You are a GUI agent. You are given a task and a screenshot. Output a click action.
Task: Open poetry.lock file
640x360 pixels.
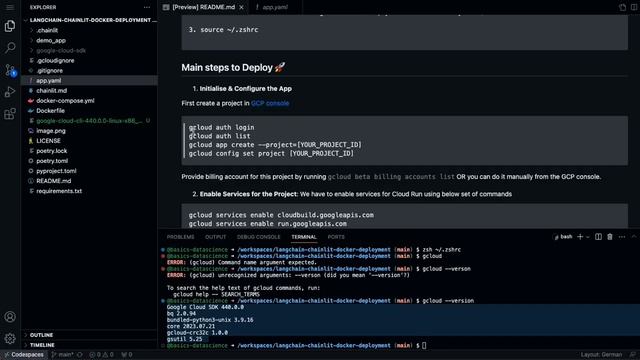coord(90,151)
